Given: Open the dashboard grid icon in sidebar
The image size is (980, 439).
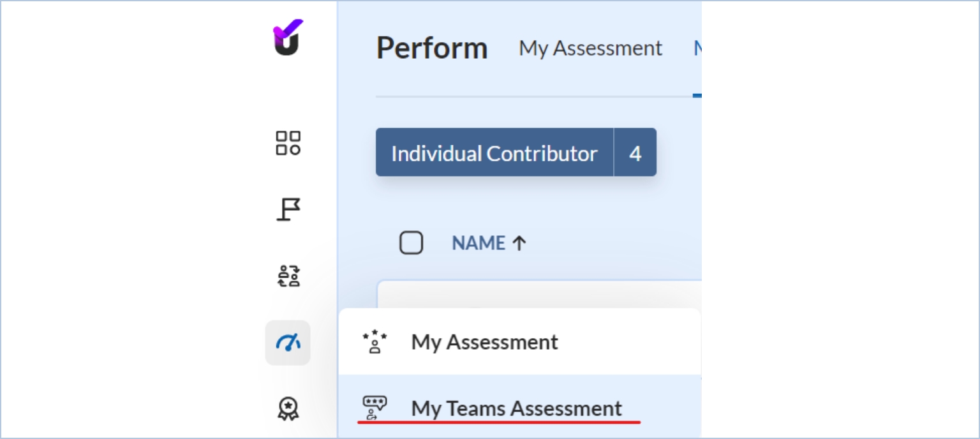Looking at the screenshot, I should (288, 143).
